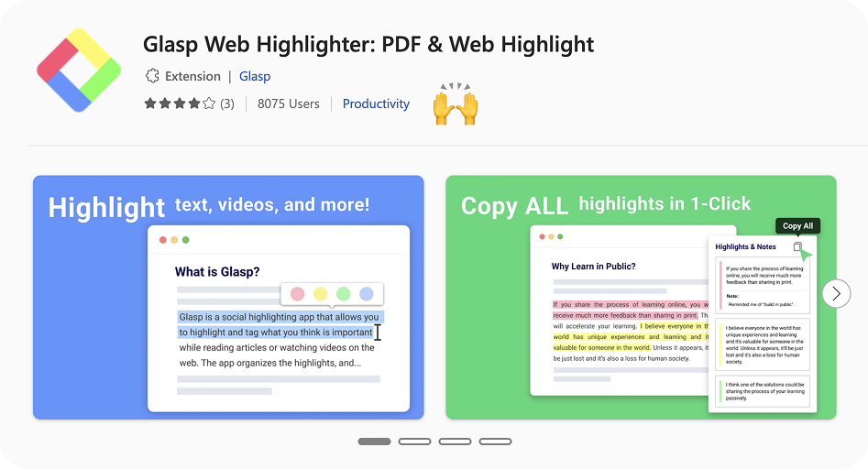Click the raised hands emoji
Screen dimensions: 868x469
[455, 104]
